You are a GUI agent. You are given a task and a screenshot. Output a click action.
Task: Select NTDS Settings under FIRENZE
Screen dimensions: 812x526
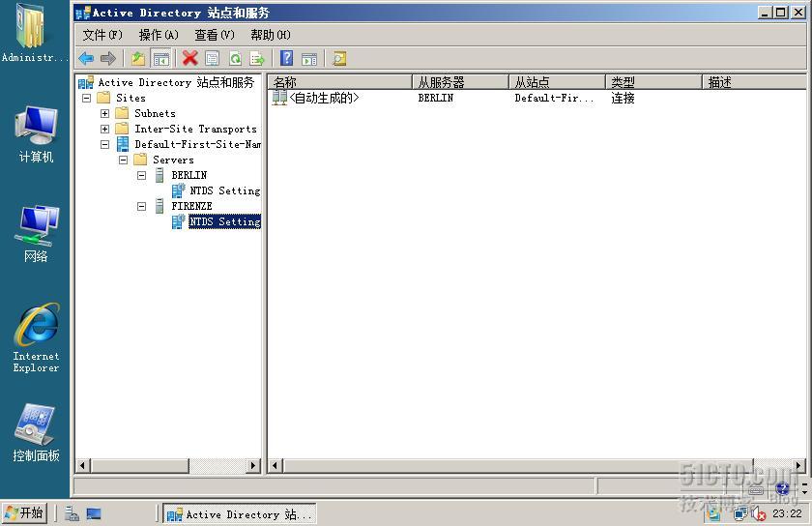[224, 221]
